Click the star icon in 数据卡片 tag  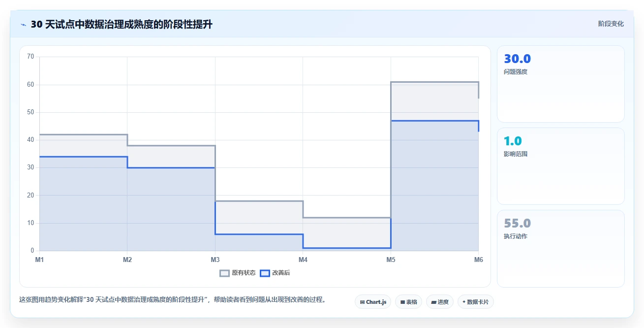pos(464,302)
